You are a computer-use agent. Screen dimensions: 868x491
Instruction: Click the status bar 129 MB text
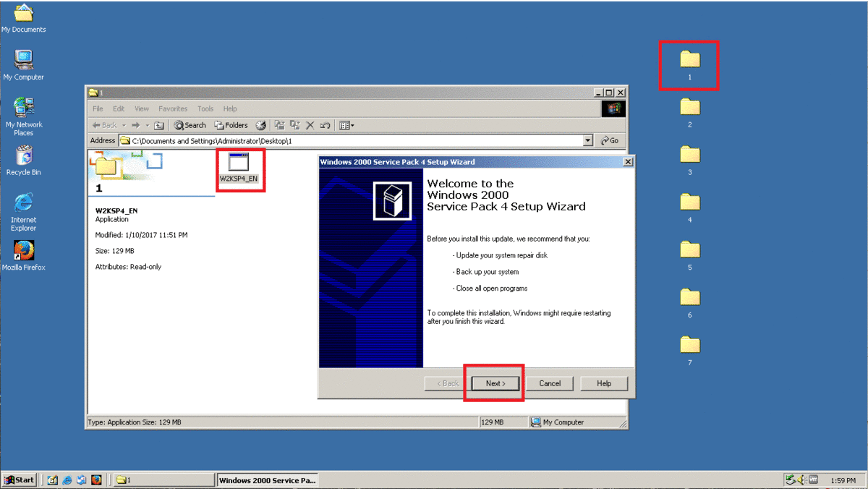492,422
